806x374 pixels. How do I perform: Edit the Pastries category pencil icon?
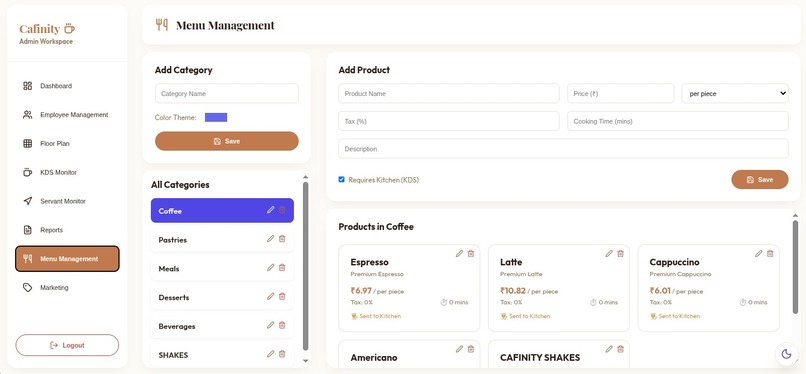[x=270, y=239]
